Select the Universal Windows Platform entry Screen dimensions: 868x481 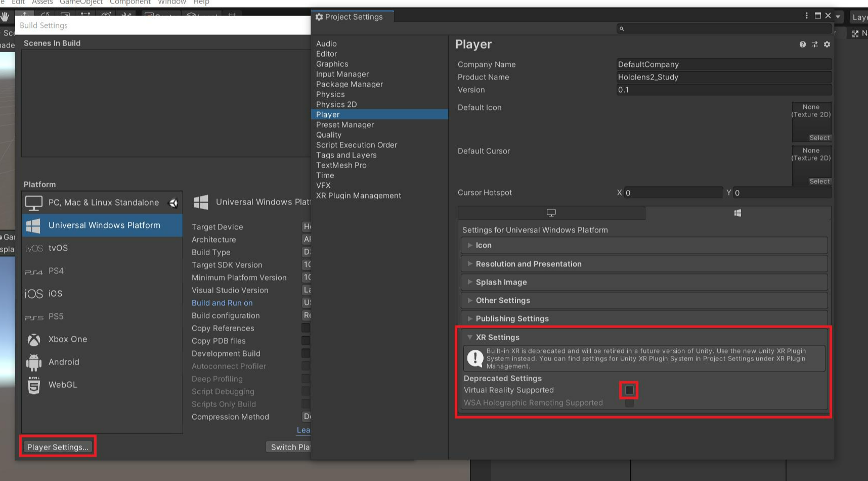tap(102, 225)
